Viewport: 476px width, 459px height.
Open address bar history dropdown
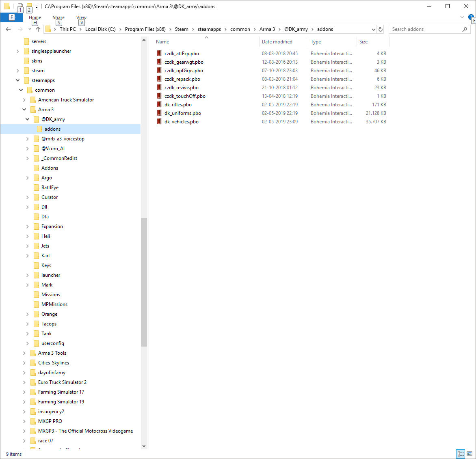(373, 30)
